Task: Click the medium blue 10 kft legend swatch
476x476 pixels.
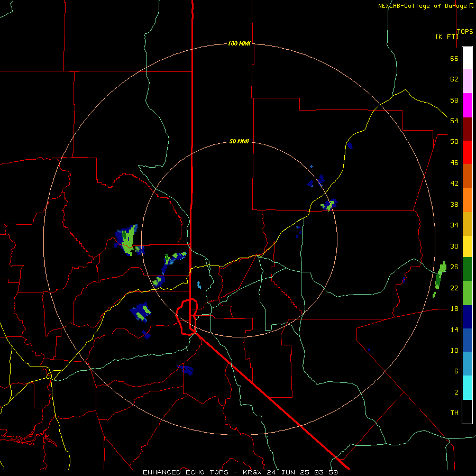Action: click(x=467, y=340)
